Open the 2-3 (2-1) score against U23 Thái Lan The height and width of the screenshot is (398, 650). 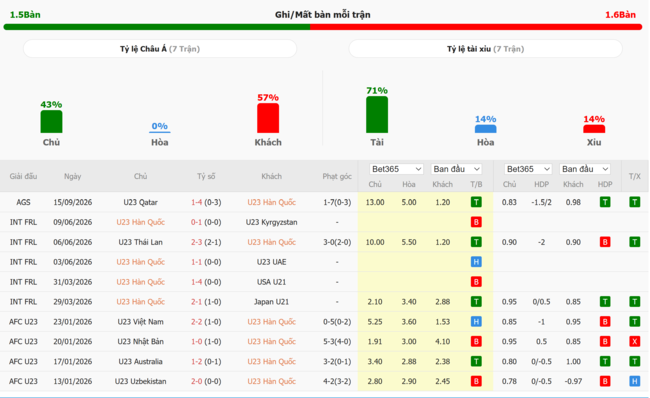coord(206,242)
